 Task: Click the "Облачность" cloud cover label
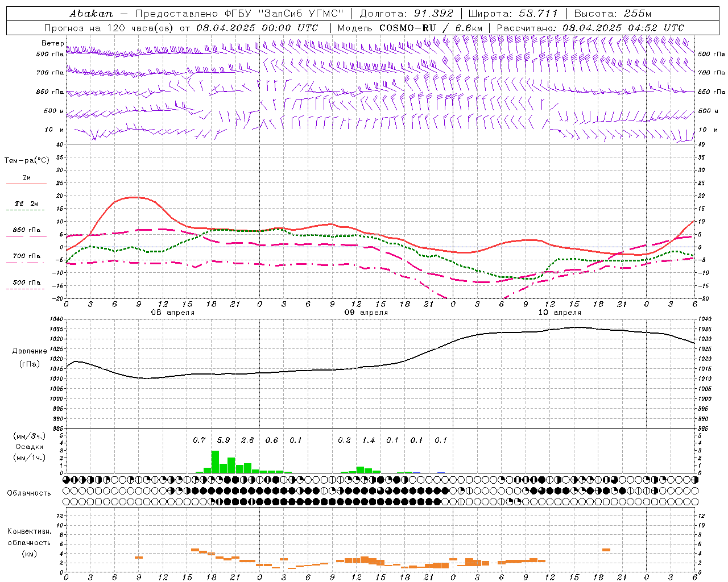(x=29, y=493)
